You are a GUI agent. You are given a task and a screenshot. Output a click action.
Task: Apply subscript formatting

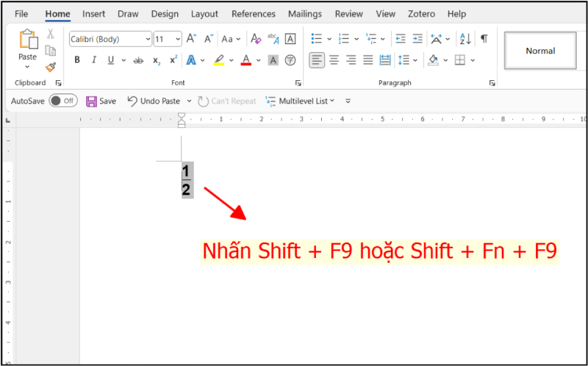click(157, 60)
